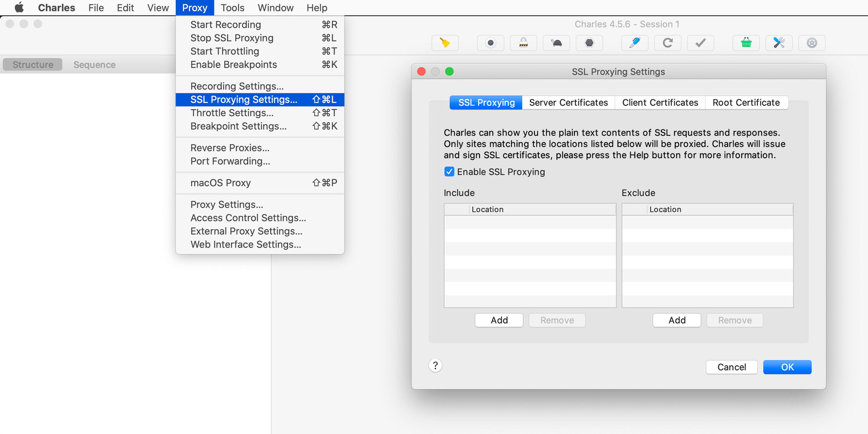Open the Charles application menu

click(x=57, y=8)
